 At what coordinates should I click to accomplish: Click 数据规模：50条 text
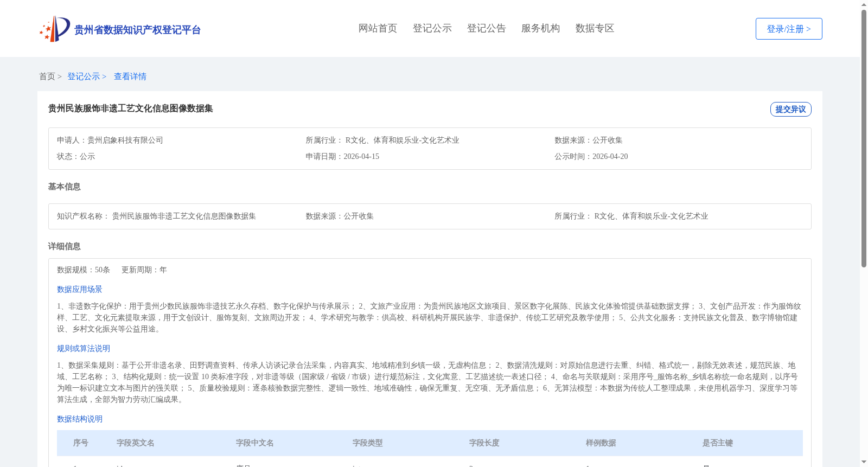(x=84, y=270)
